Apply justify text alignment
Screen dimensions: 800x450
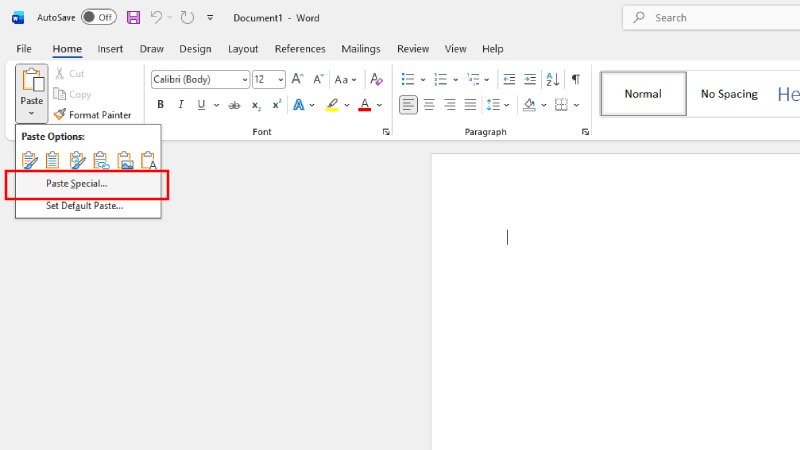pyautogui.click(x=470, y=105)
